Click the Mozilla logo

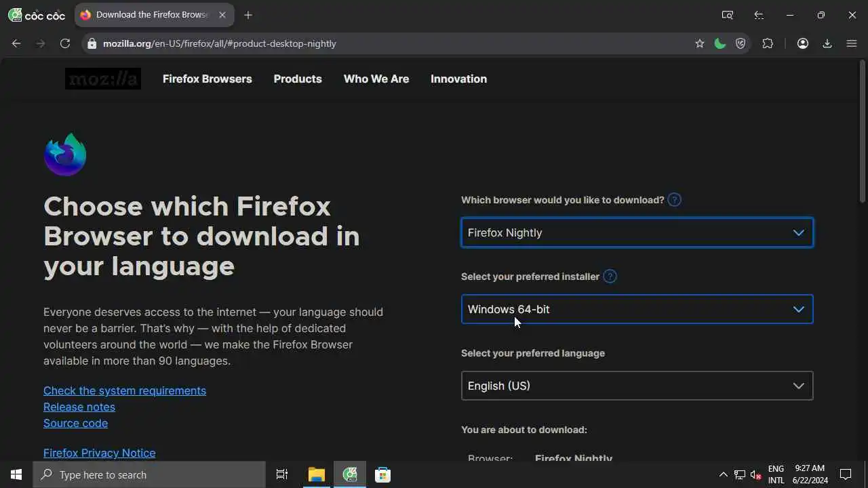click(x=103, y=79)
